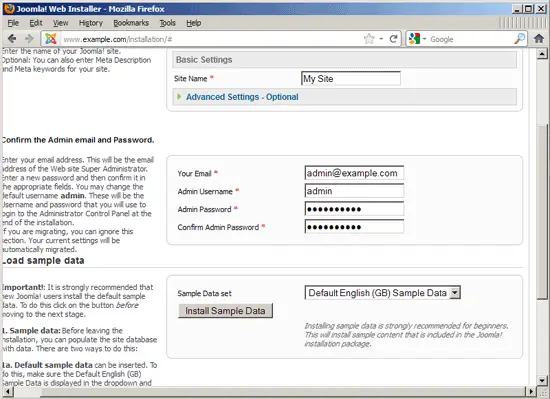Screen dimensions: 550x399
Task: Click the Install Sample Data button
Action: click(x=225, y=311)
